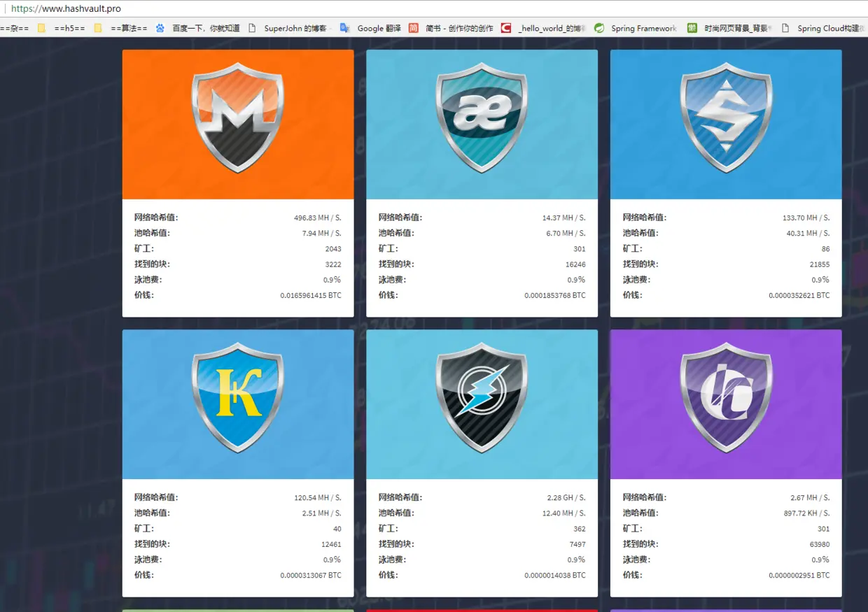Open the Google 翻译 bookmark text

379,29
